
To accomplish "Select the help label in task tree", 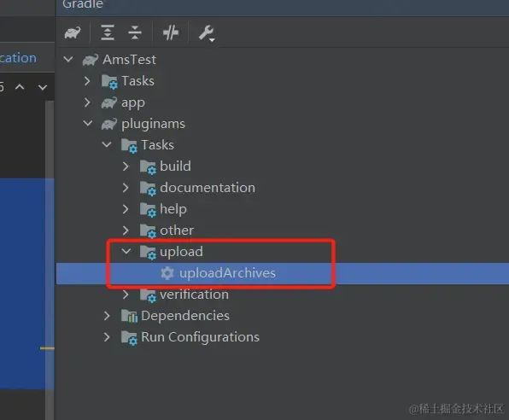I will click(x=173, y=209).
